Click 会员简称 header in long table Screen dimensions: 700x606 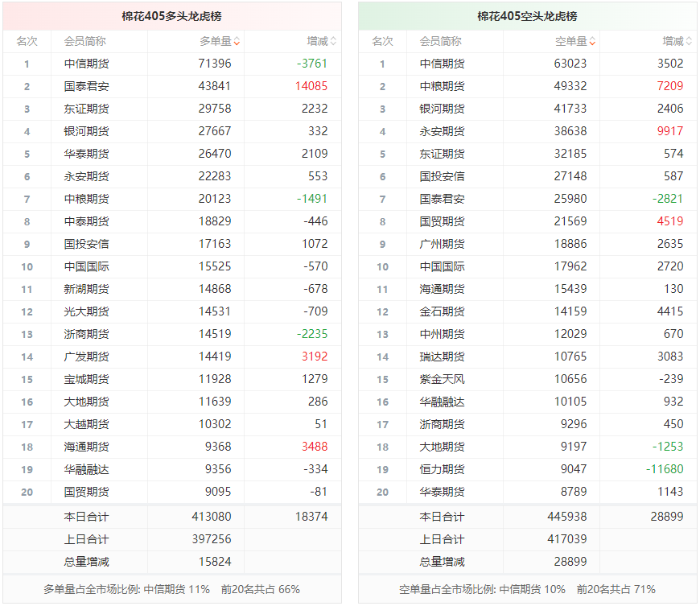84,42
